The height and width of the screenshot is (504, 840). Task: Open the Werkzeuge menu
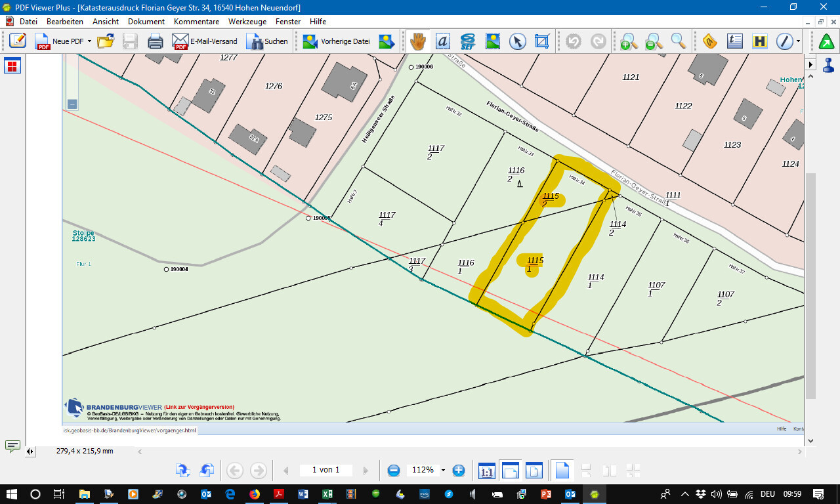(x=247, y=22)
